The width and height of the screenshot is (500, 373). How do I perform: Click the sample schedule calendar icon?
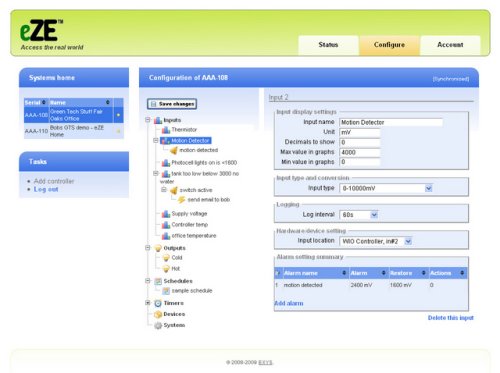(x=166, y=291)
